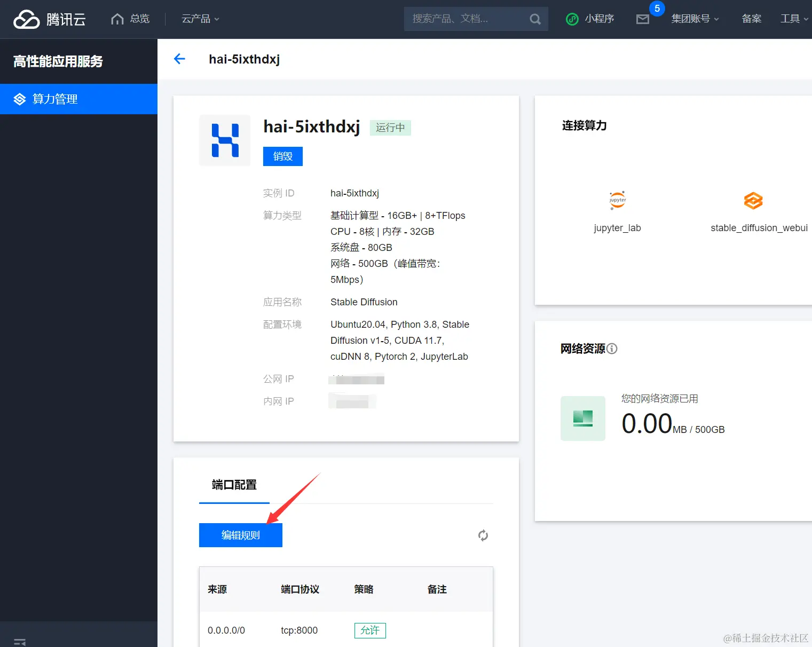Open the mail messages icon

[643, 20]
